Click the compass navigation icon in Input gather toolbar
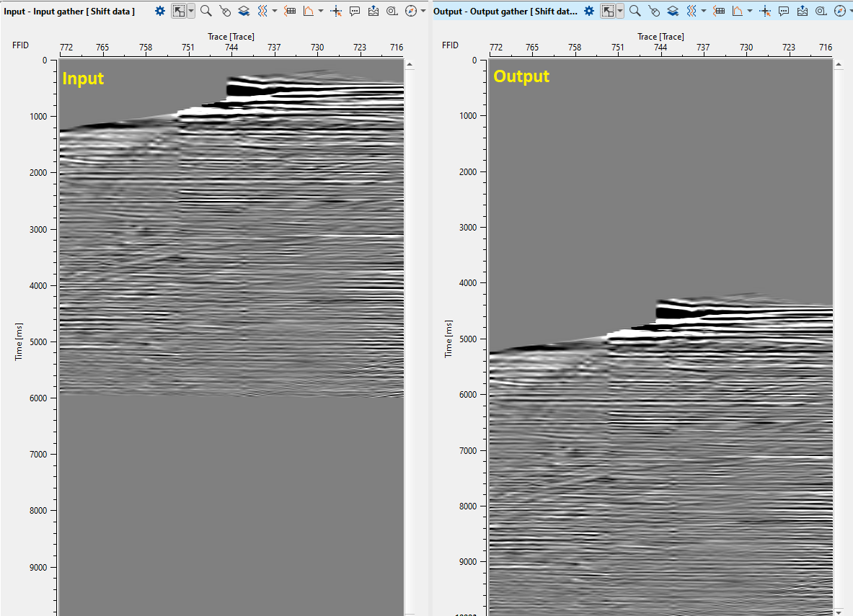The image size is (853, 616). 411,11
